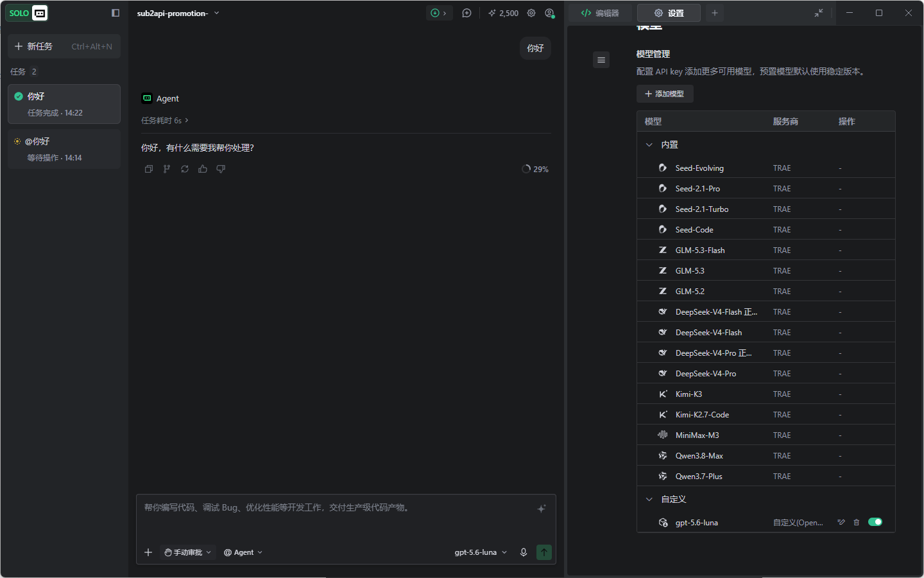Edit the gpt-5.6-luna custom model
Viewport: 924px width, 578px height.
(841, 522)
